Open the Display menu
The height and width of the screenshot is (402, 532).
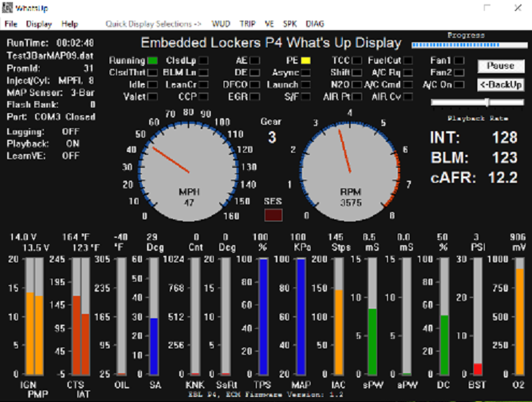[x=39, y=24]
